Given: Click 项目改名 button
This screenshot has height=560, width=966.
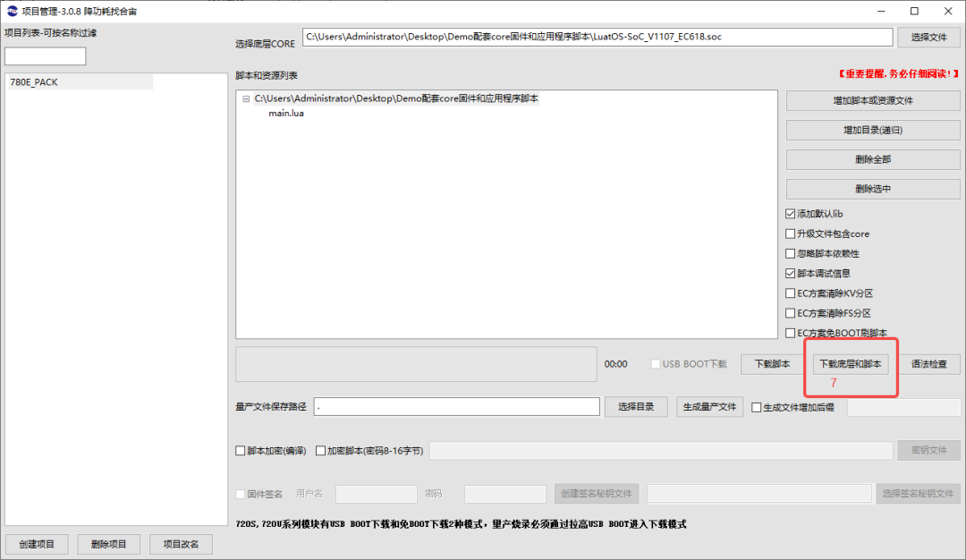Looking at the screenshot, I should coord(181,544).
